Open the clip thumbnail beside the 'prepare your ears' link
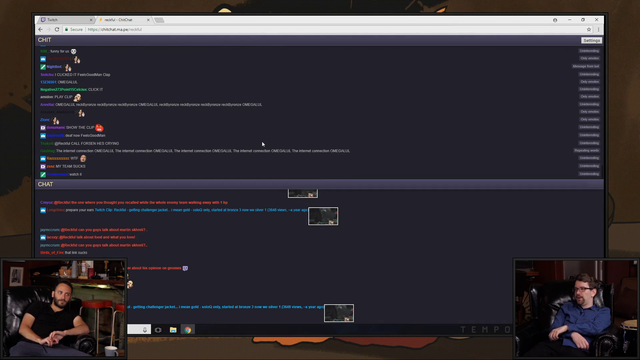640x360 pixels. 323,216
